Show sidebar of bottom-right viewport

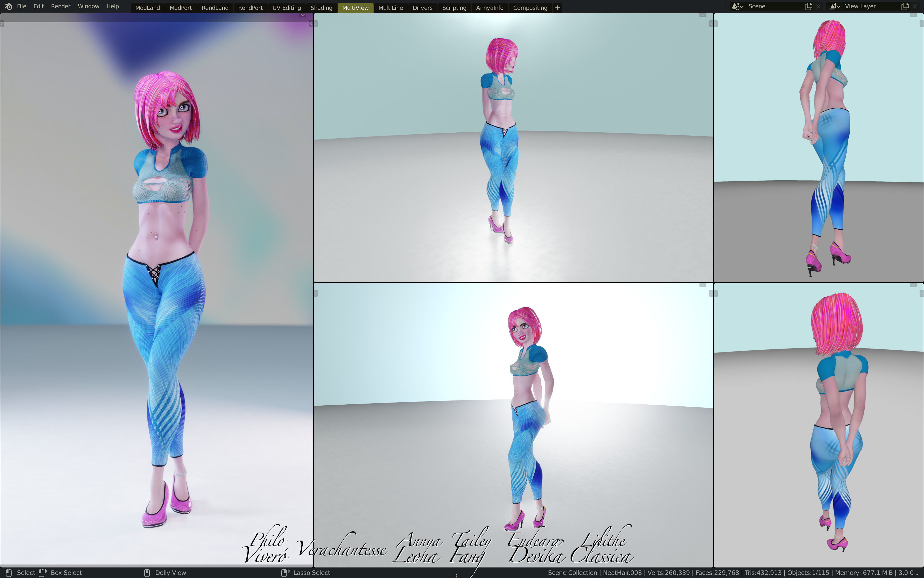pyautogui.click(x=922, y=294)
